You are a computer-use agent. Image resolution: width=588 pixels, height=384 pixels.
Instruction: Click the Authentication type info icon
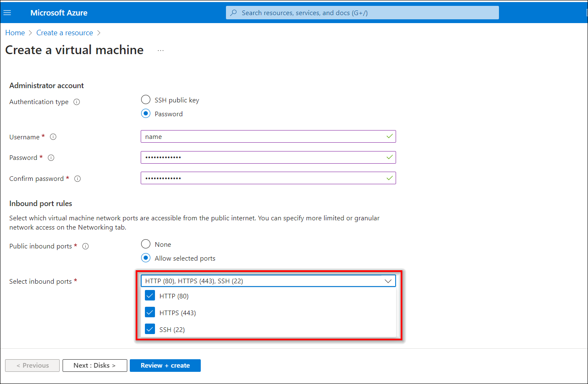pyautogui.click(x=76, y=102)
